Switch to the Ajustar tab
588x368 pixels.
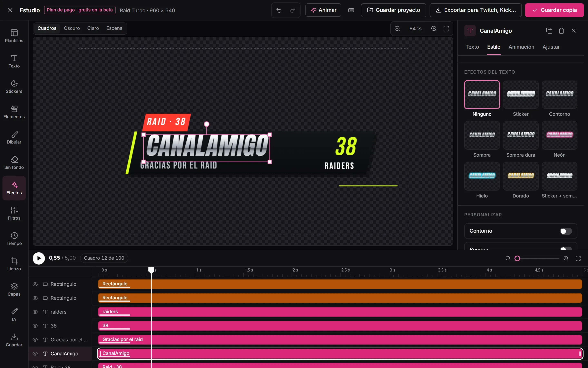[551, 47]
